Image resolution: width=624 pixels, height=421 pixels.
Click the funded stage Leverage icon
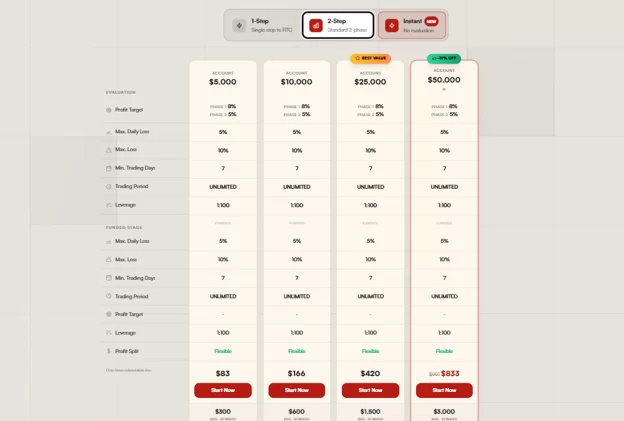pos(109,333)
